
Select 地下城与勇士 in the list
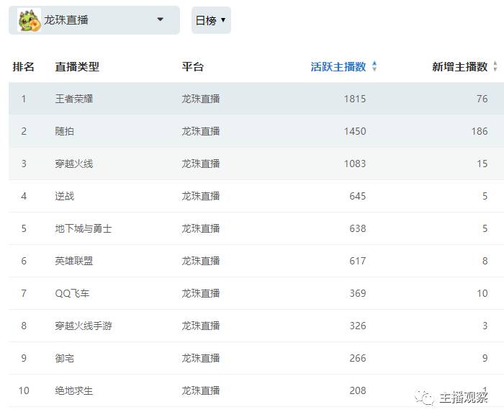pos(84,228)
